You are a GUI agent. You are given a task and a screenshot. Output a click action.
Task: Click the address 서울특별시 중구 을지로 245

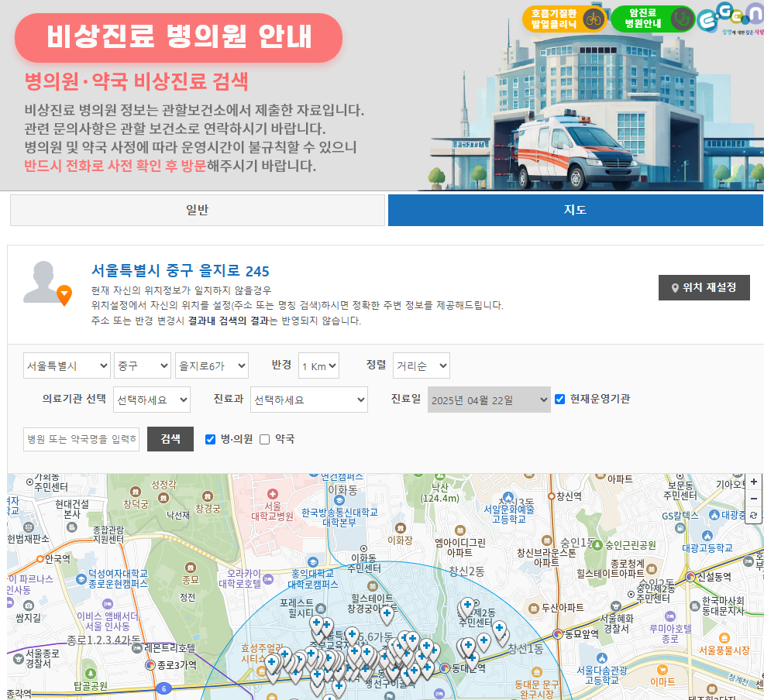181,271
